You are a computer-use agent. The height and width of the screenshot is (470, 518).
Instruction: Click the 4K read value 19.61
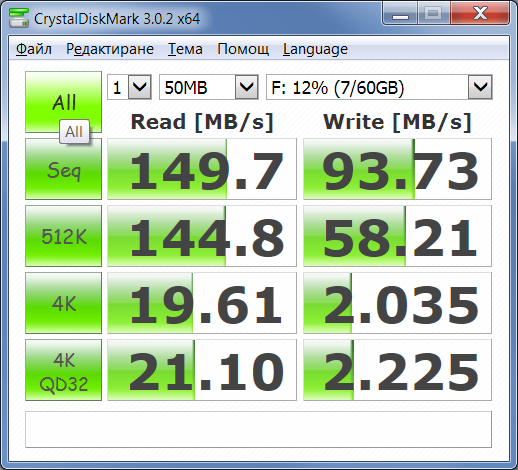tap(202, 303)
